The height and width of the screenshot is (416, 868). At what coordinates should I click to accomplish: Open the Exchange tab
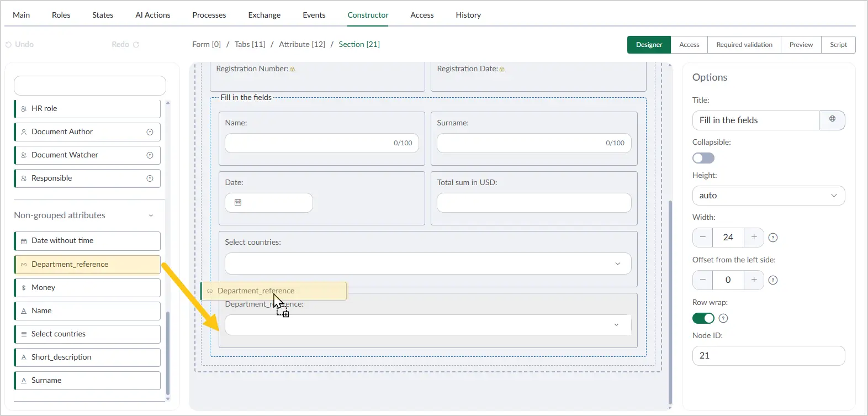[264, 15]
